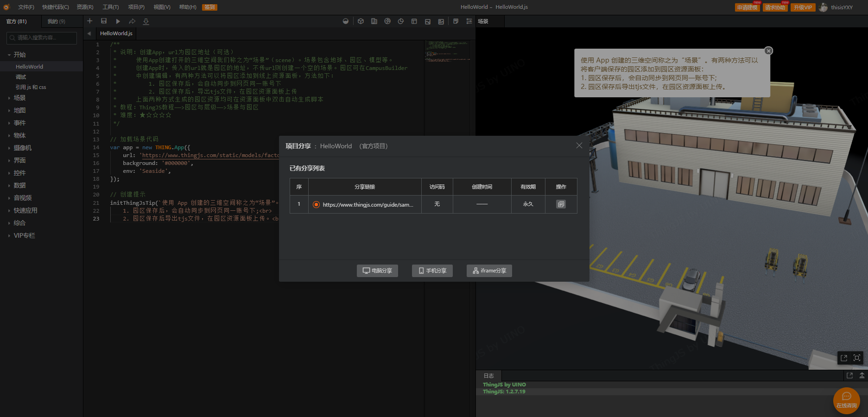Click the download icon in editor toolbar

pos(146,21)
